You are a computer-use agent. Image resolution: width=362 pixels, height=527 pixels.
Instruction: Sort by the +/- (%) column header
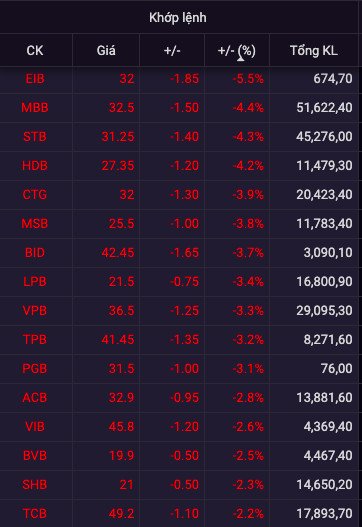click(237, 51)
